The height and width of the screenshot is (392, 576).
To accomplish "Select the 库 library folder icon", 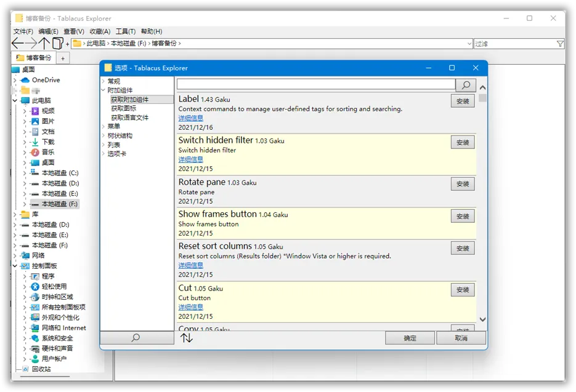I will 25,214.
